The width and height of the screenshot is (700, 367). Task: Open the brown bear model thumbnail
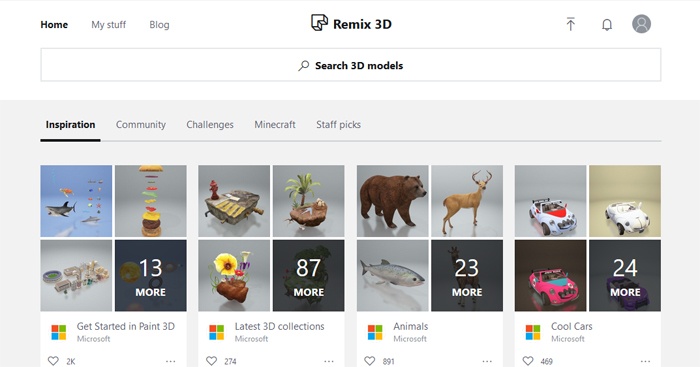coord(392,201)
